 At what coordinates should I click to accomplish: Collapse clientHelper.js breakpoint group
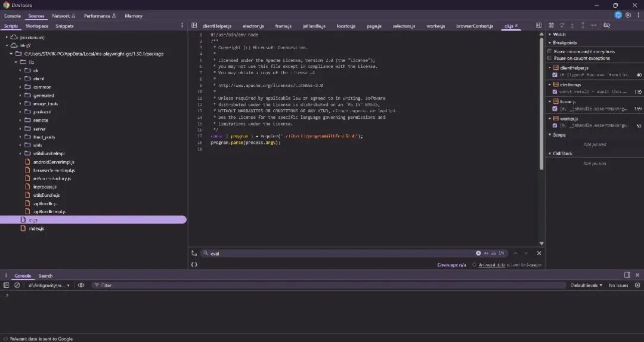tap(550, 68)
